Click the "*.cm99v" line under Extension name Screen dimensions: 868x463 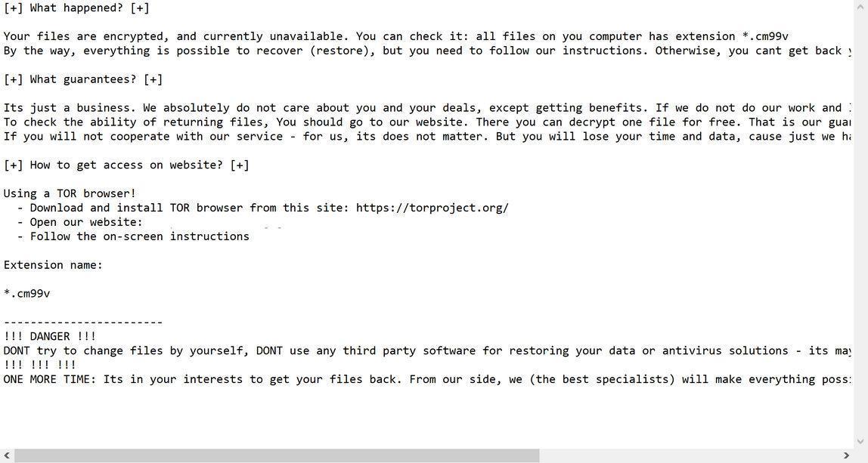tap(27, 294)
